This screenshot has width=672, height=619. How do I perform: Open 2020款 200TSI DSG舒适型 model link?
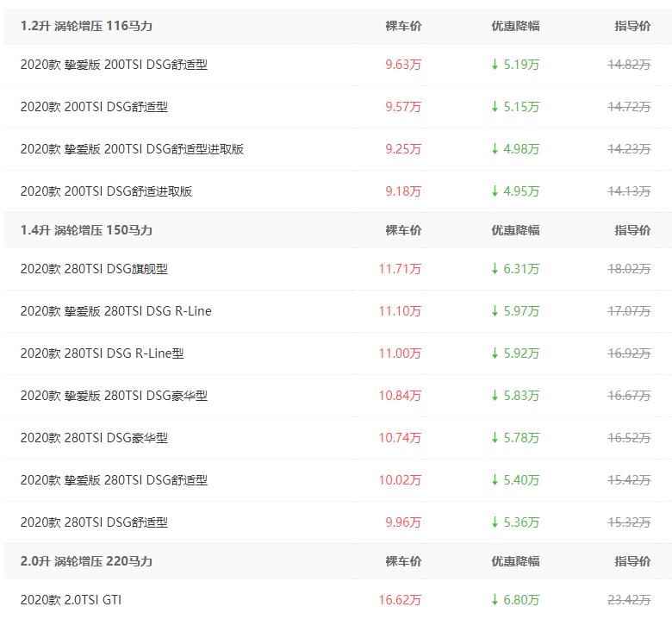(x=94, y=106)
